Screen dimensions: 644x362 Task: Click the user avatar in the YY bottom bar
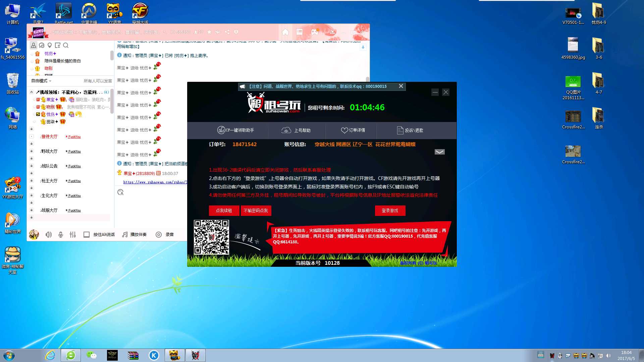(x=34, y=235)
